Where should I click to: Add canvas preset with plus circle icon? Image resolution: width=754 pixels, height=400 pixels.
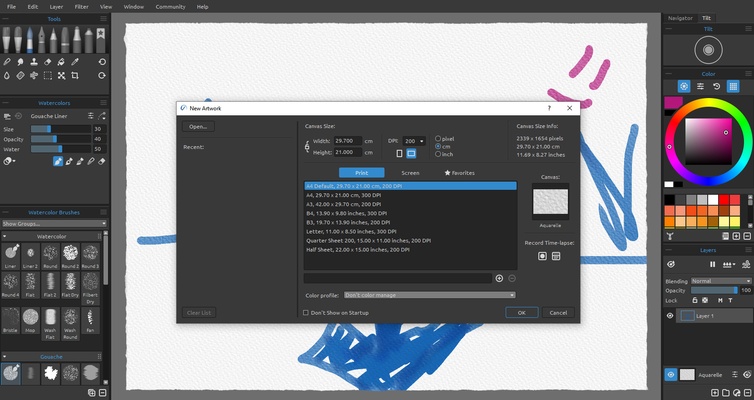tap(499, 278)
